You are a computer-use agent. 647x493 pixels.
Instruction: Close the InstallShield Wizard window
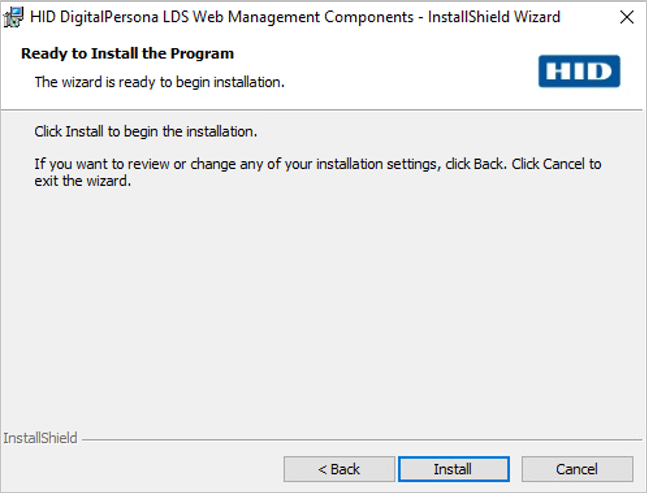point(626,17)
